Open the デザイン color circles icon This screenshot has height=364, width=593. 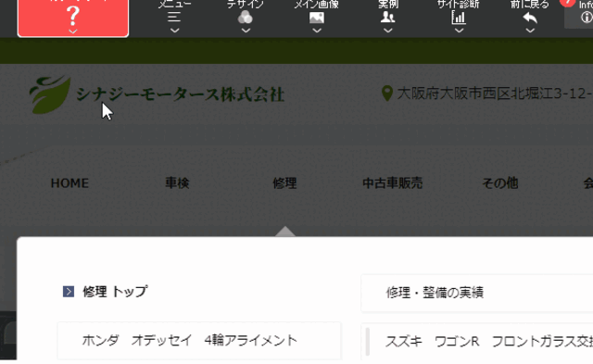245,17
